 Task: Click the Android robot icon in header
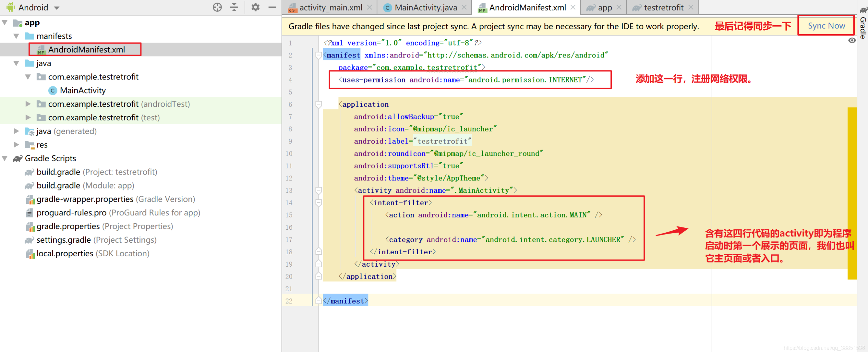pyautogui.click(x=10, y=7)
